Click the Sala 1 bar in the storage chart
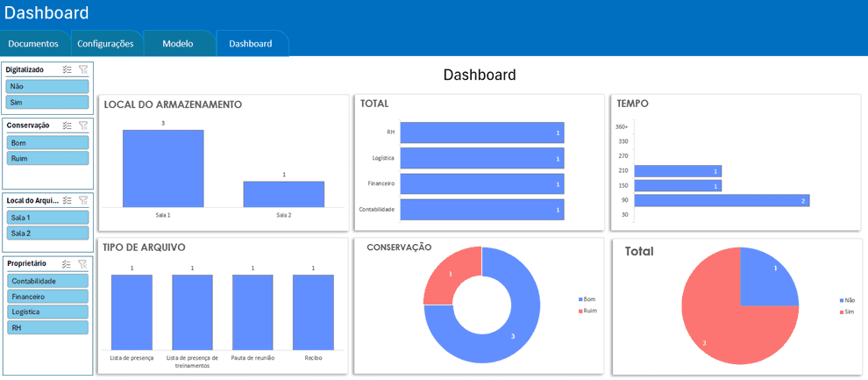The height and width of the screenshot is (380, 868). tap(163, 168)
